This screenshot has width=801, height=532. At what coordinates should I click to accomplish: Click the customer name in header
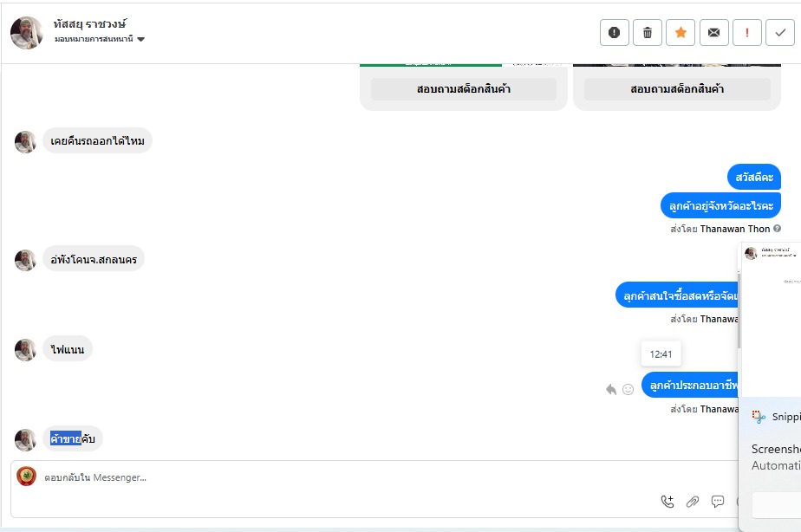click(x=90, y=23)
